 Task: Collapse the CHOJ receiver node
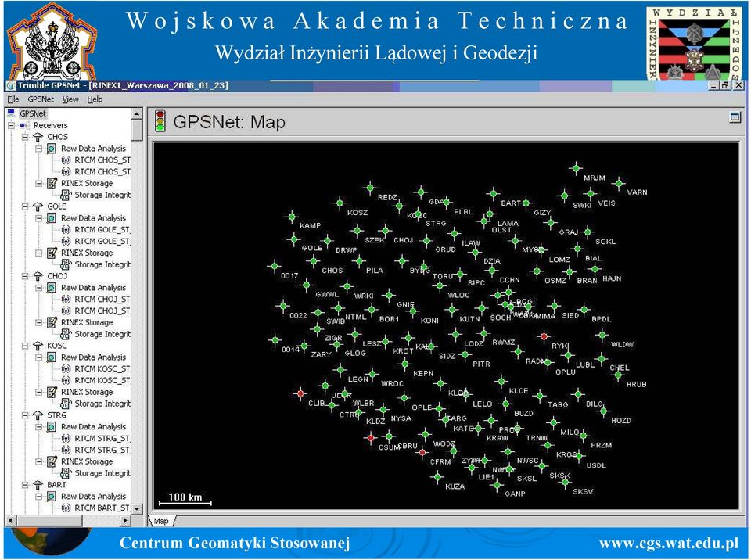pyautogui.click(x=25, y=276)
